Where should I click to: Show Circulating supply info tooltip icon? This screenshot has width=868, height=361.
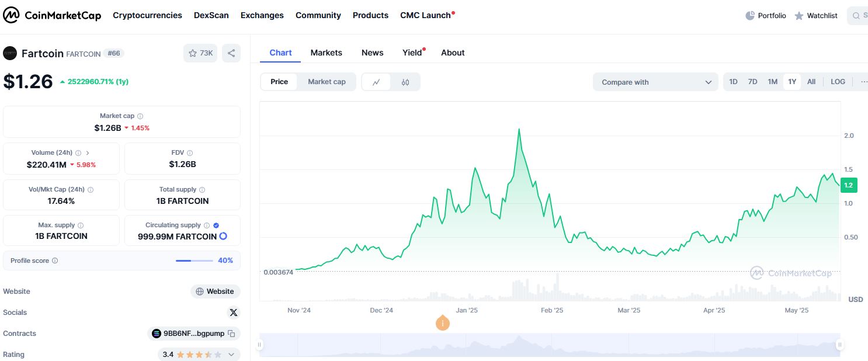coord(206,225)
